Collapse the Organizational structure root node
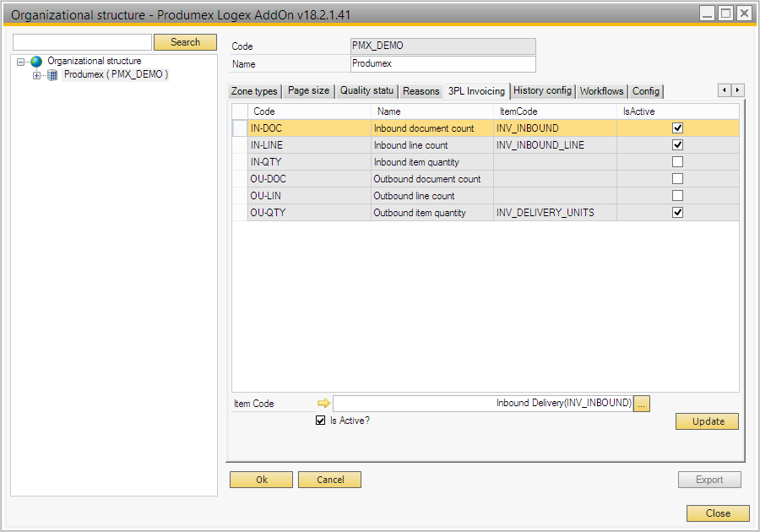This screenshot has width=760, height=532. coord(21,62)
